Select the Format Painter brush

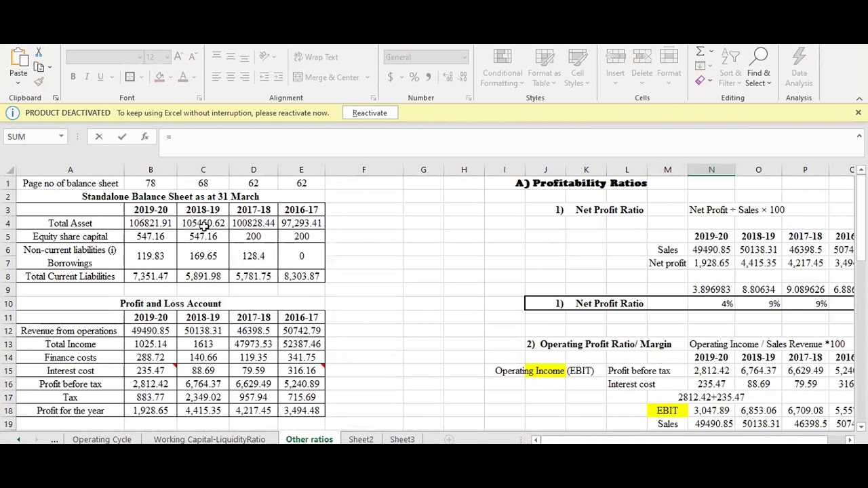coord(39,81)
